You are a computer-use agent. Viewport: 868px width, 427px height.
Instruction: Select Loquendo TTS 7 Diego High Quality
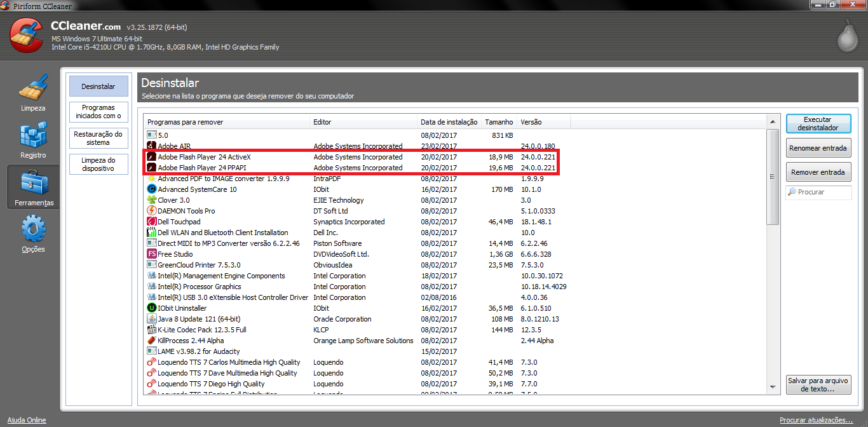[211, 384]
